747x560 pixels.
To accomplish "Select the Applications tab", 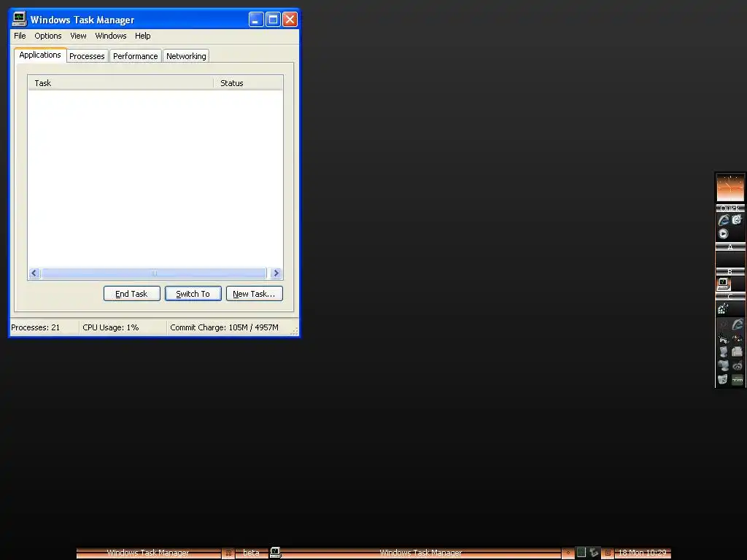I will [x=40, y=55].
